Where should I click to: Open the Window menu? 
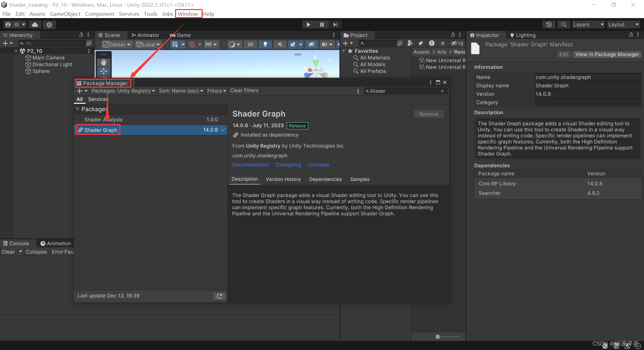coord(188,14)
